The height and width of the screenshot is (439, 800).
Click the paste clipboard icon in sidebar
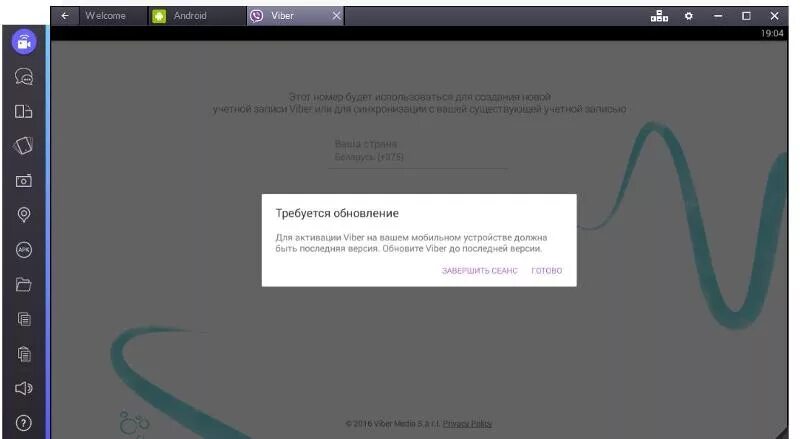pos(24,354)
